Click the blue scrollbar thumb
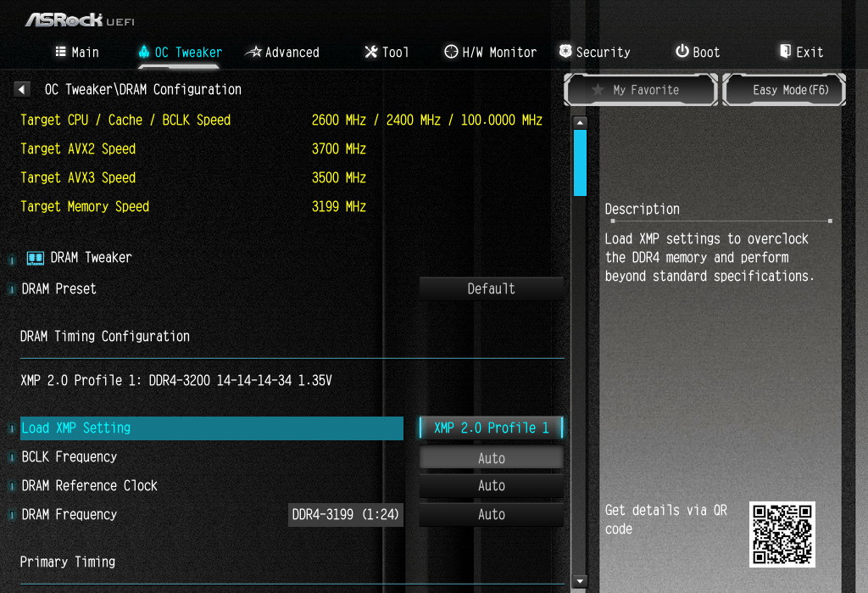 (x=580, y=163)
